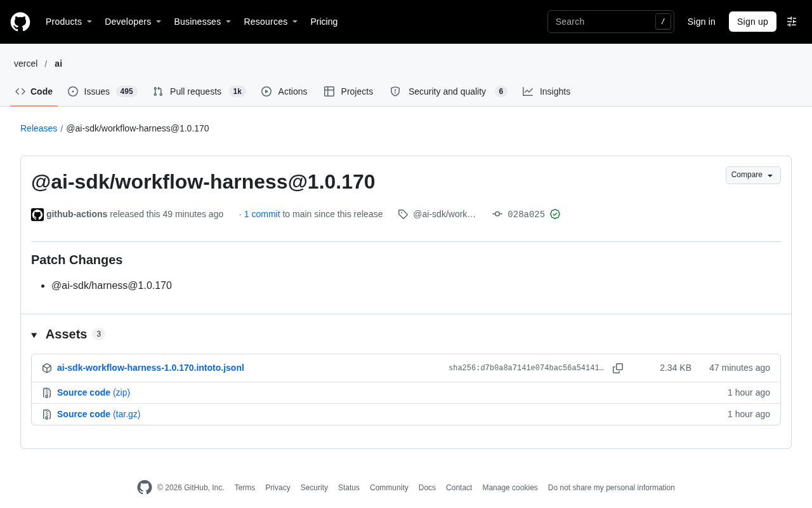Screen dimensions: 812x508
Task: Open the 028a025 commit hash
Action: (x=526, y=215)
